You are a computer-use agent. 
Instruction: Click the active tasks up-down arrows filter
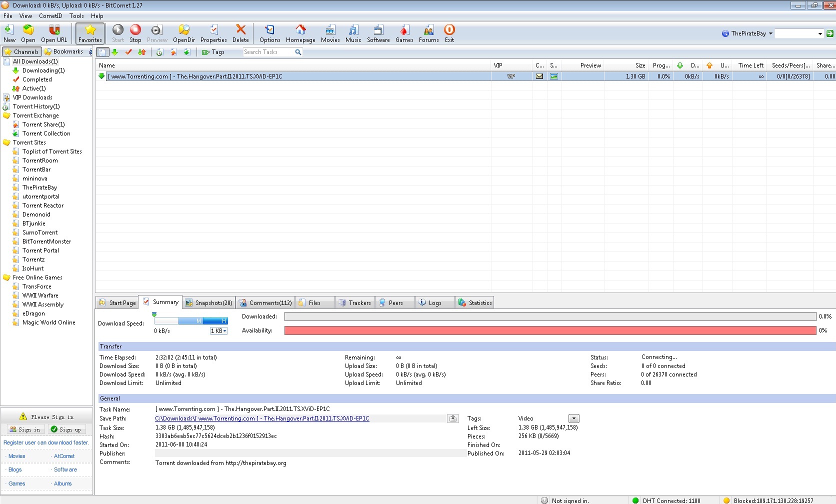pos(142,52)
